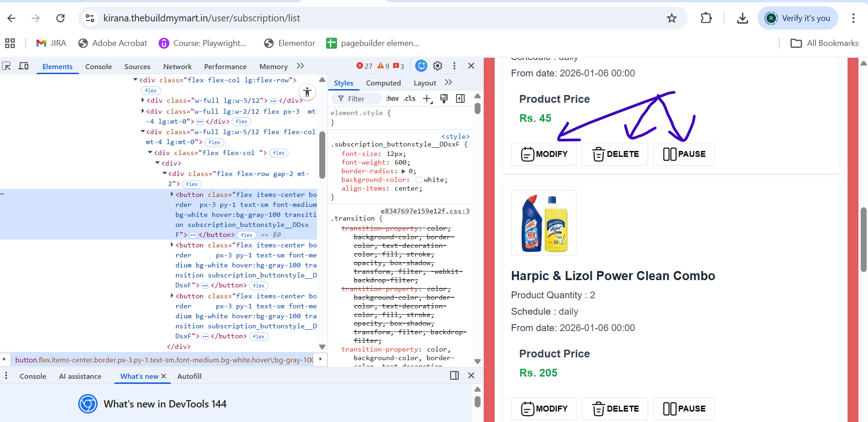Toggle the .cls element classes panel
This screenshot has height=422, width=868.
[410, 99]
